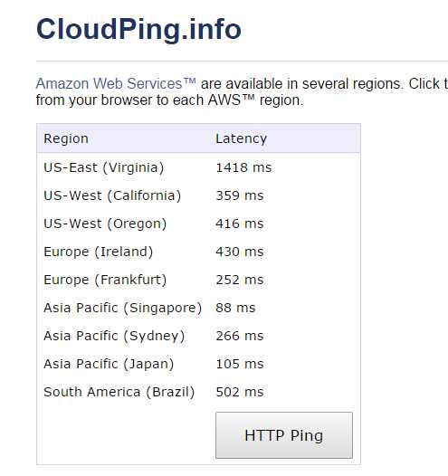Click the 88 ms Singapore latency value
The width and height of the screenshot is (448, 476).
coord(235,308)
